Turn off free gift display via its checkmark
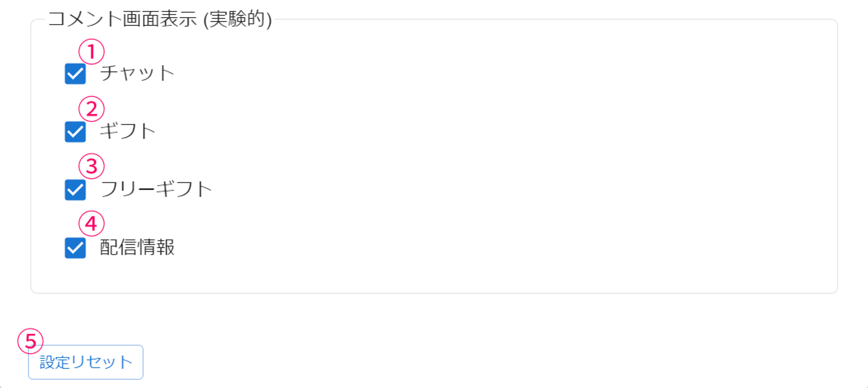Viewport: 868px width, 388px height. (75, 190)
